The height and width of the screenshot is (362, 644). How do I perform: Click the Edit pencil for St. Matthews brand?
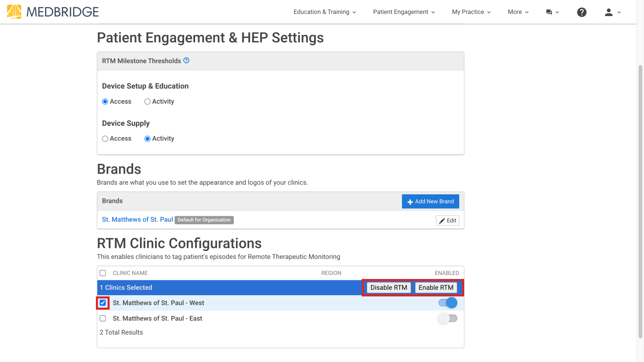point(447,220)
